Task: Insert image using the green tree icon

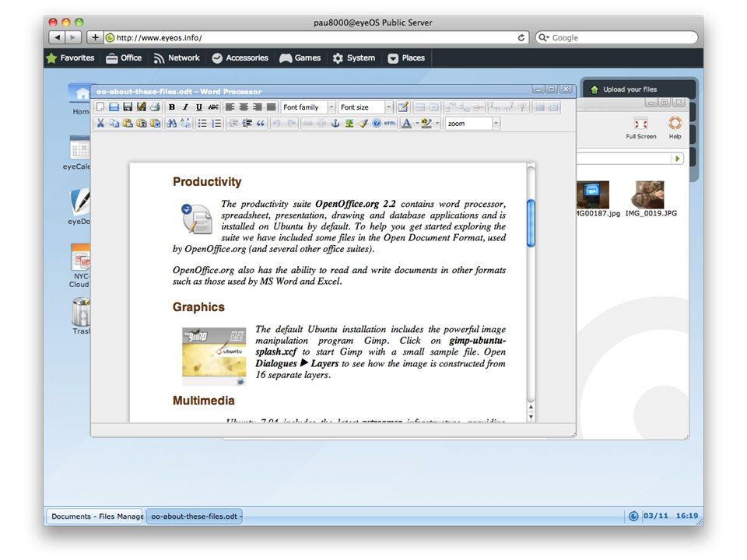Action: [349, 124]
